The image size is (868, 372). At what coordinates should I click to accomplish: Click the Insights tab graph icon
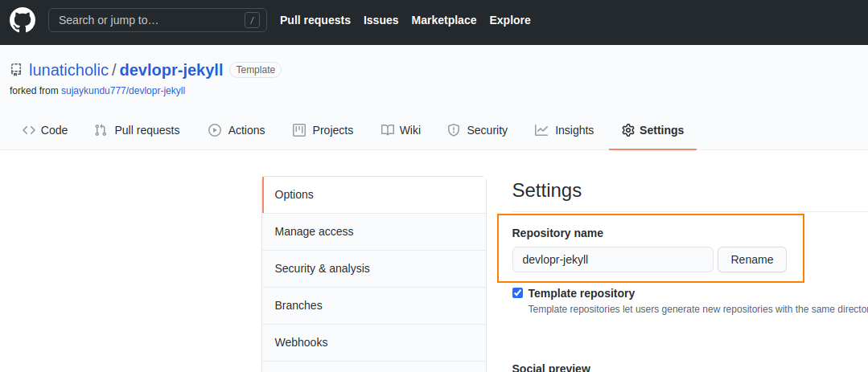(x=541, y=130)
